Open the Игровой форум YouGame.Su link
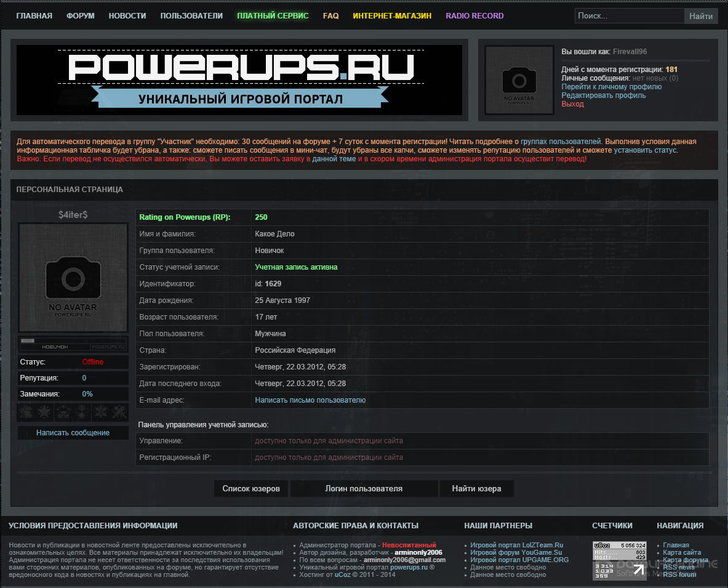Screen dimensions: 728x588 (x=516, y=553)
